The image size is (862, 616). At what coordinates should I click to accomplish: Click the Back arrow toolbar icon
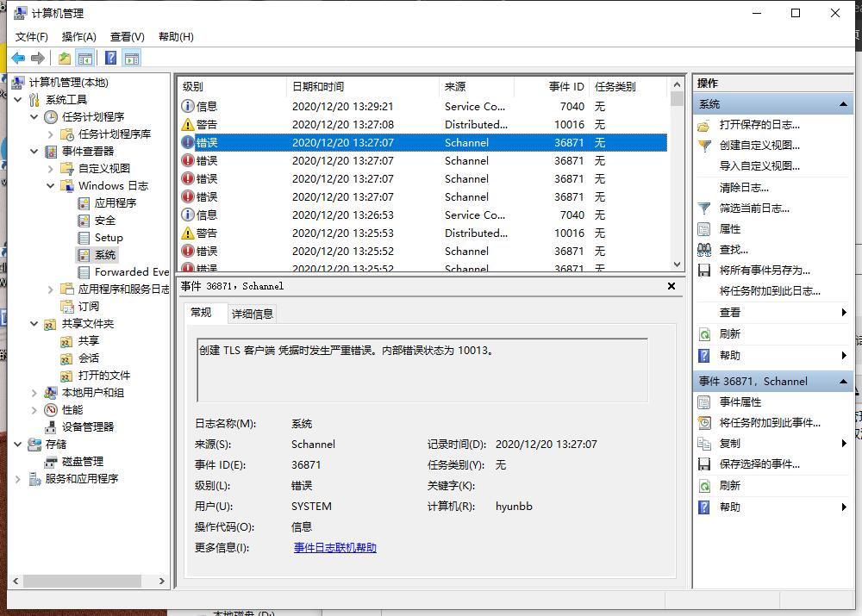(x=18, y=58)
